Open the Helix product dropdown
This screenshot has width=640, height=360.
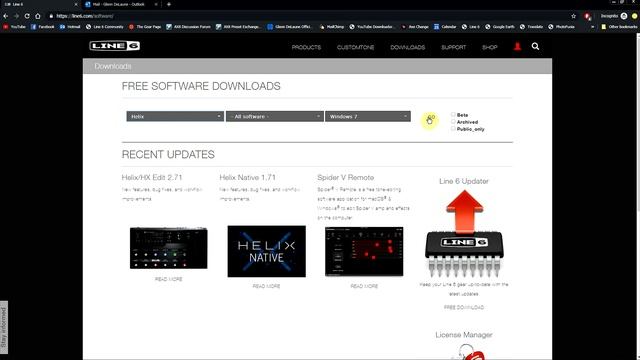coord(175,116)
